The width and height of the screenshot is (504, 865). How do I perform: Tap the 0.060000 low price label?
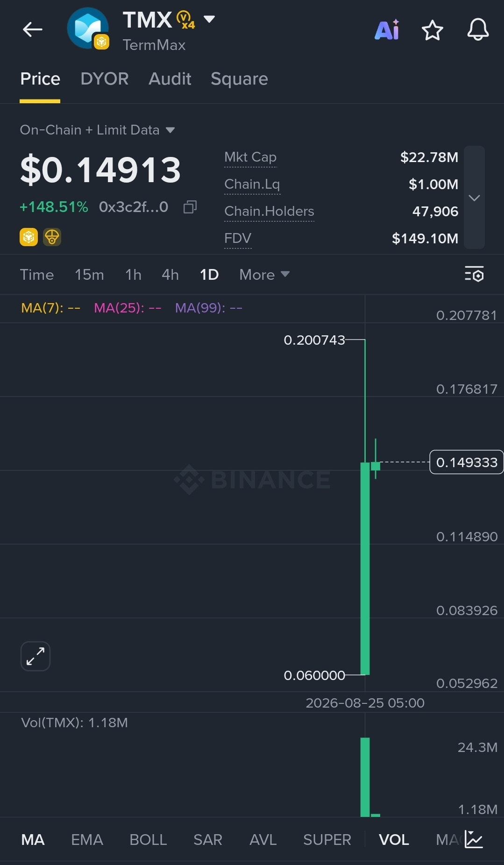point(314,675)
